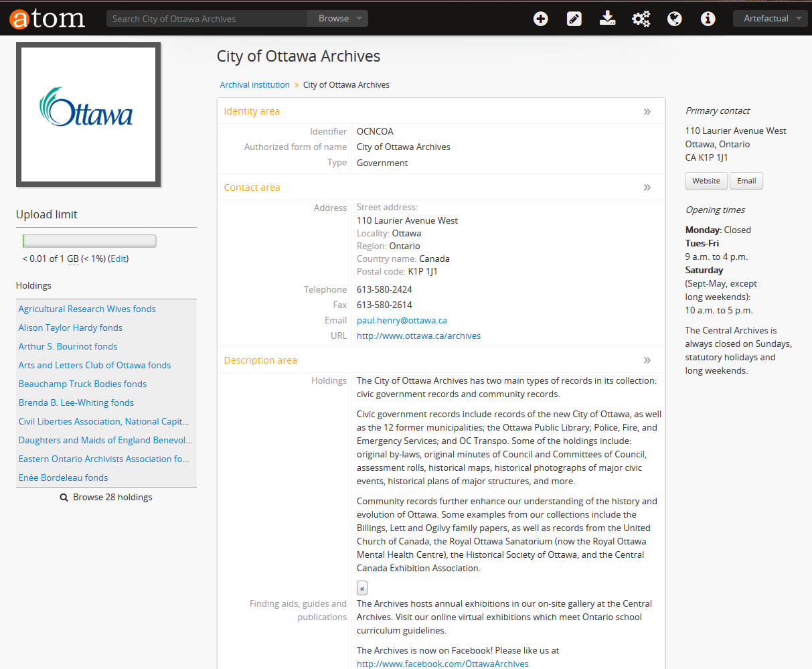Open Arthur S. Bourinot fonds holding
Viewport: 812px width, 669px height.
click(68, 346)
